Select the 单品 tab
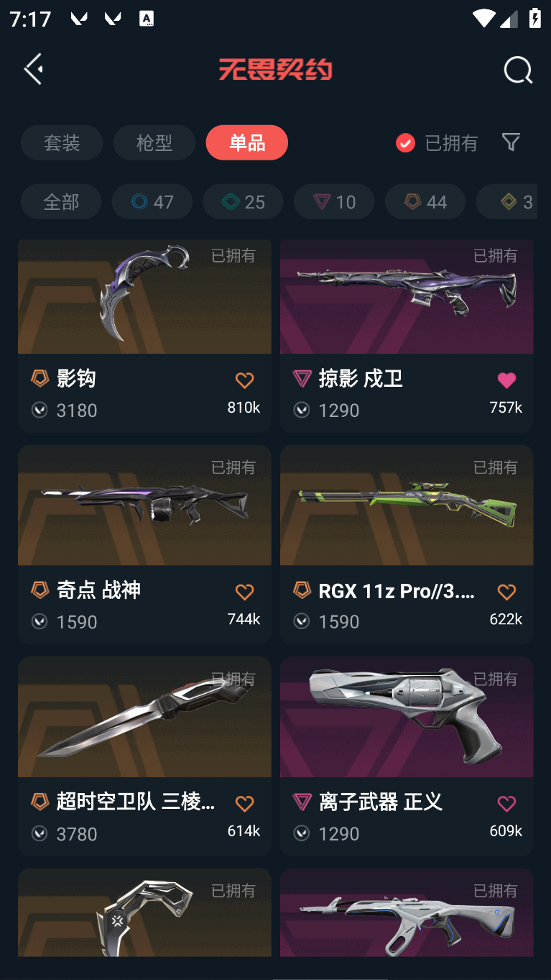551x980 pixels. click(247, 142)
